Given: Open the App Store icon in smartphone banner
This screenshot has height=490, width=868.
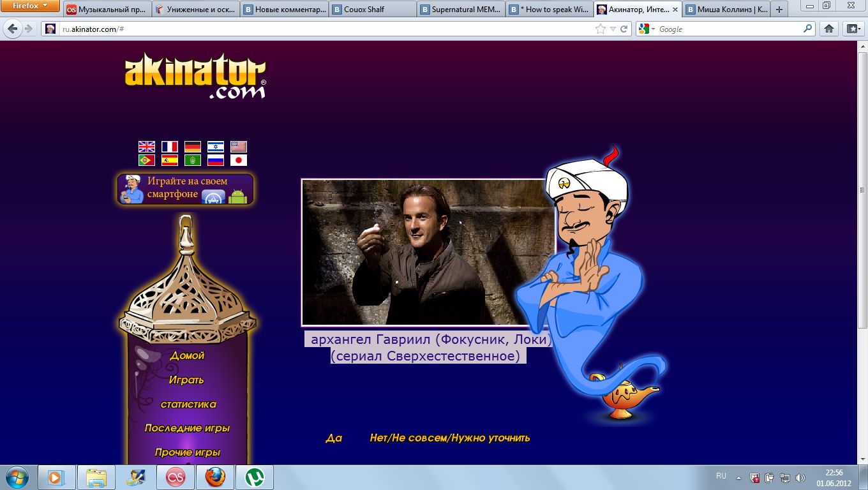Looking at the screenshot, I should [213, 197].
